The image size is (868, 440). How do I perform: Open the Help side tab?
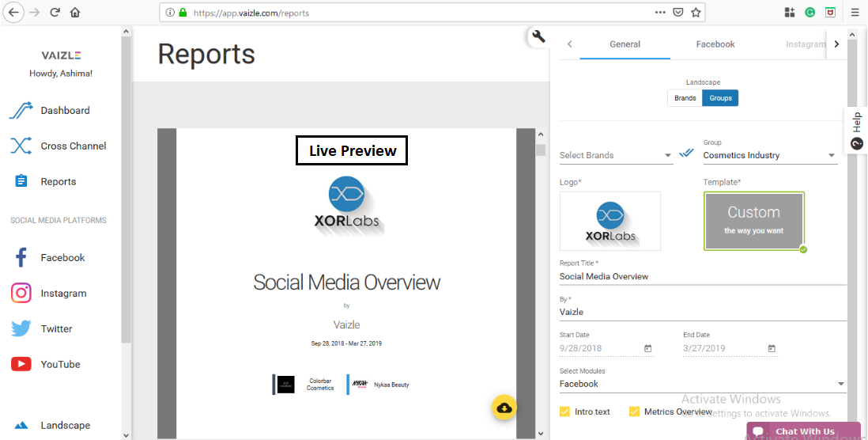click(856, 131)
